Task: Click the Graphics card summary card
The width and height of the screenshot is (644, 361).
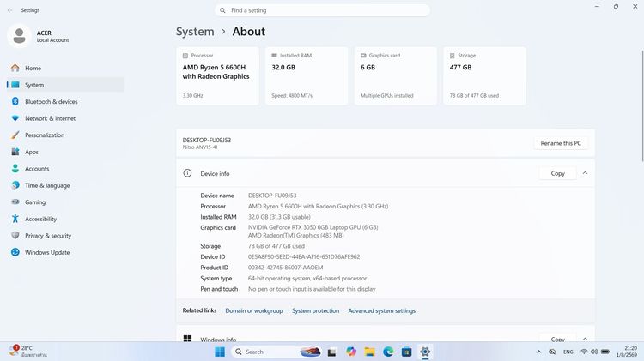Action: pyautogui.click(x=396, y=76)
